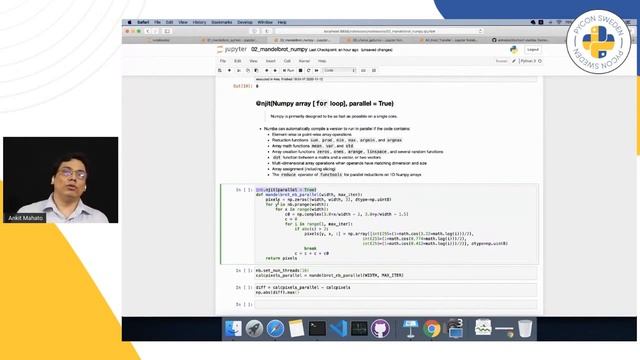Screen dimensions: 640x360
Task: Move selected cell down with arrow icon
Action: [275, 71]
